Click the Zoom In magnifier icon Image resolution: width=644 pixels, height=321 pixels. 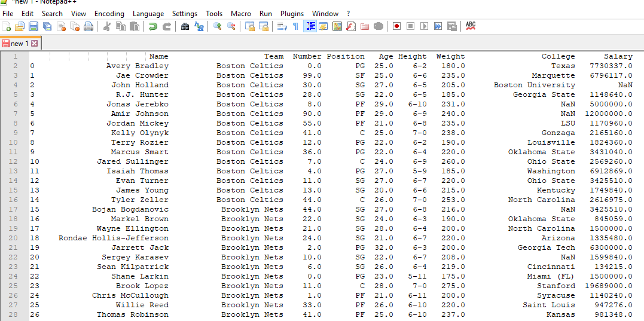point(217,27)
